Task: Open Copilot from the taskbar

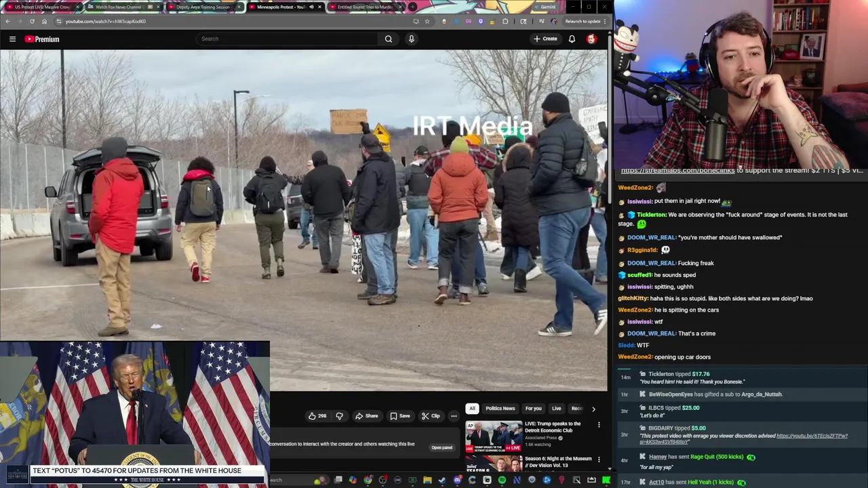Action: tap(353, 480)
